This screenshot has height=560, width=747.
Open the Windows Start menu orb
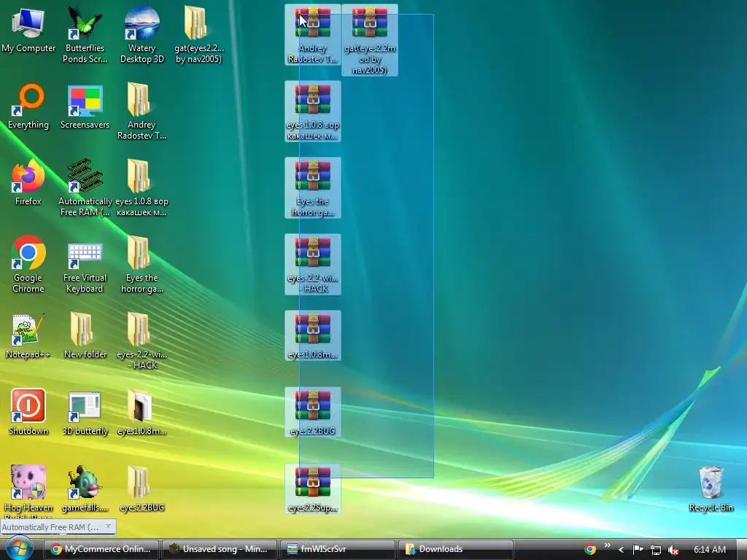point(19,548)
